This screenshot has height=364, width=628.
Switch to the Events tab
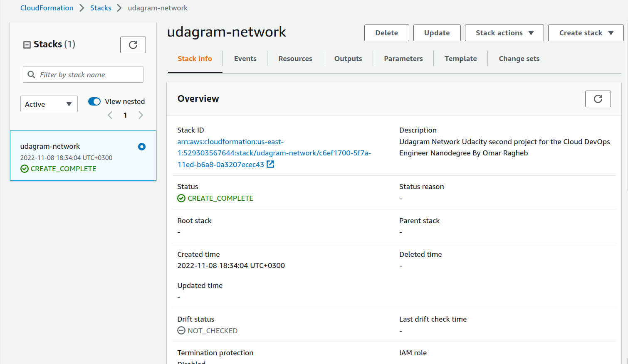[x=245, y=59]
